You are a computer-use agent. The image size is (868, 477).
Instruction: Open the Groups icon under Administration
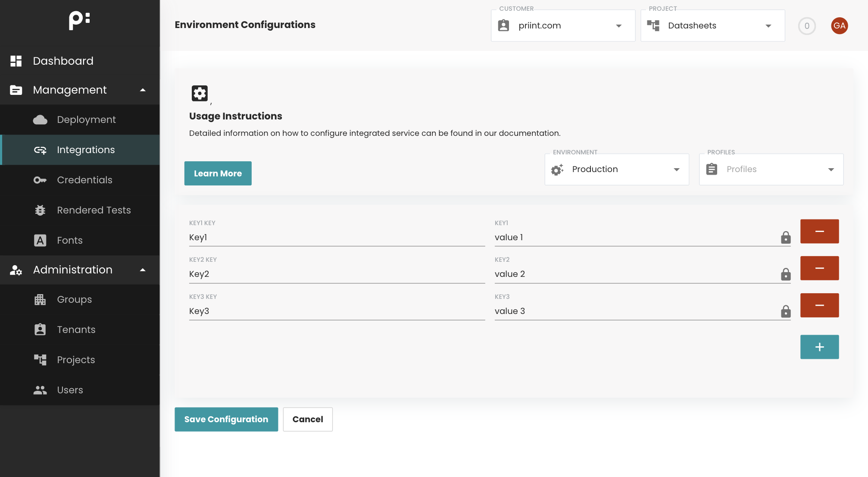[40, 299]
